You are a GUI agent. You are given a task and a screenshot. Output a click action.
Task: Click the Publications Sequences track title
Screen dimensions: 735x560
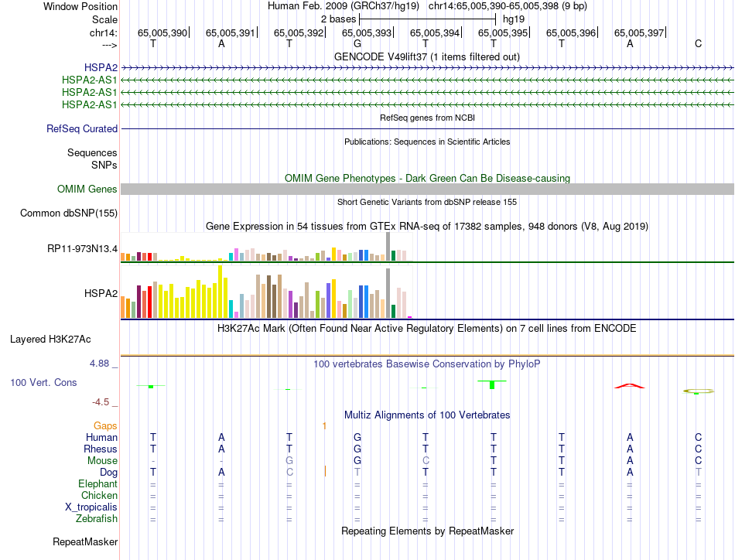click(x=427, y=142)
